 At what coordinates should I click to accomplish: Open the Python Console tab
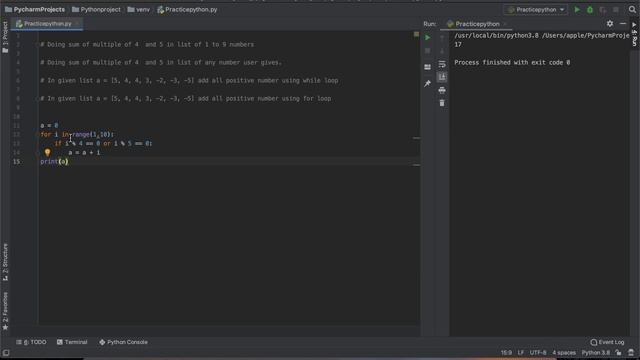pyautogui.click(x=123, y=342)
